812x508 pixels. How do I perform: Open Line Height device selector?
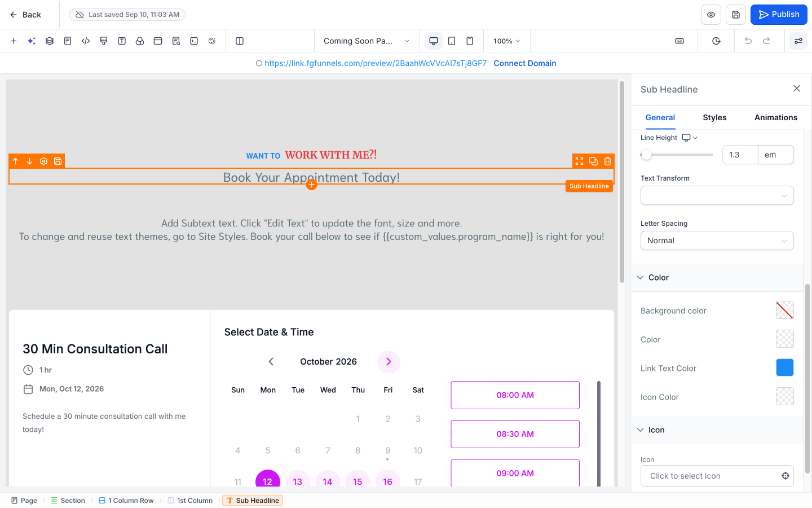point(690,138)
